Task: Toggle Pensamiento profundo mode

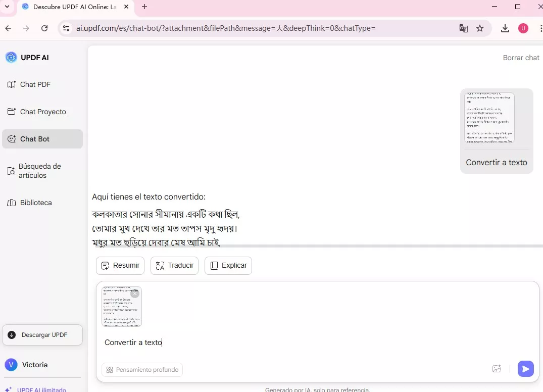Action: (142, 369)
